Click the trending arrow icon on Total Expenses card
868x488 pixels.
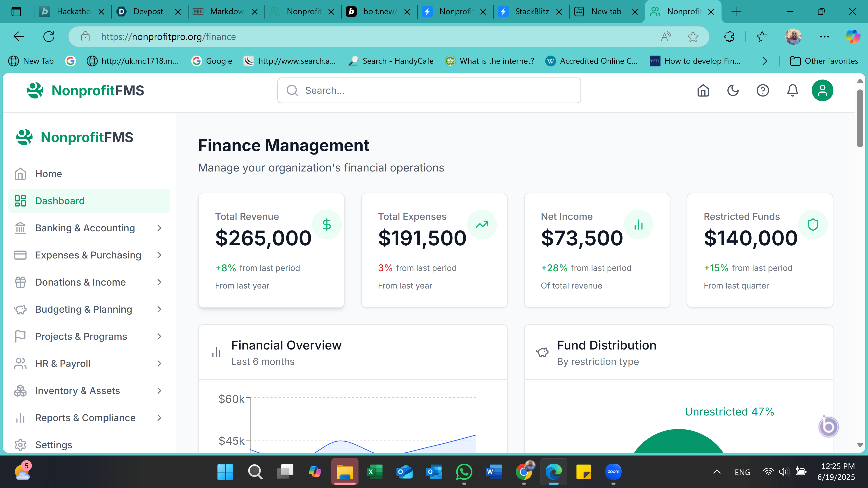point(482,224)
